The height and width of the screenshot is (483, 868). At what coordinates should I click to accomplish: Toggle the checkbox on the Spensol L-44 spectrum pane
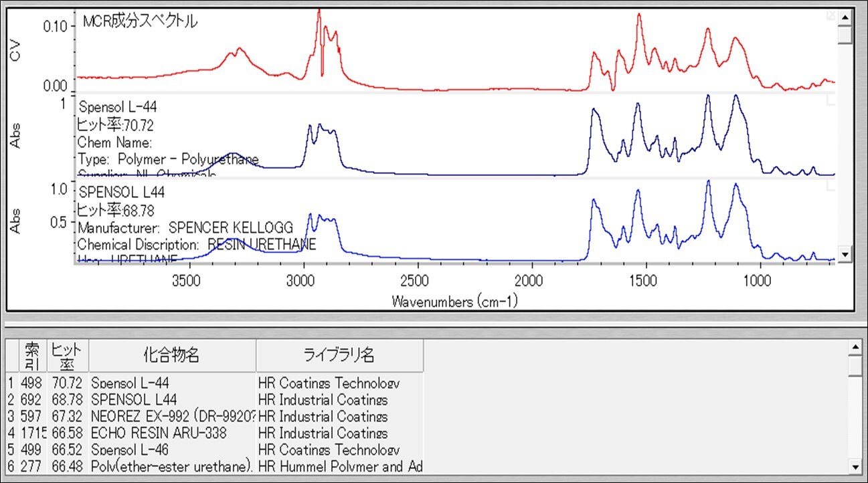click(x=831, y=100)
